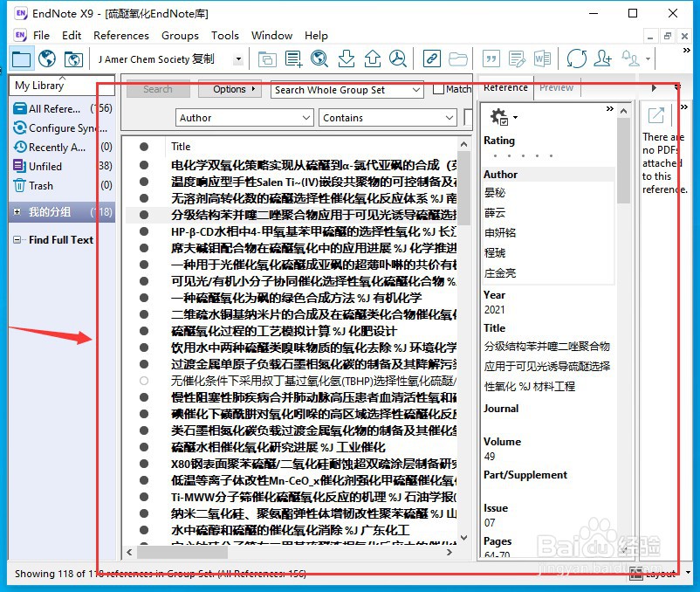Click the Title column header
Viewport: 700px width, 592px height.
pyautogui.click(x=181, y=147)
